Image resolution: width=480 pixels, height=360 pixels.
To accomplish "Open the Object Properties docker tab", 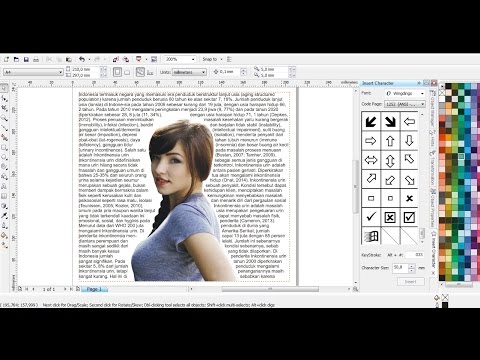I will (x=433, y=208).
